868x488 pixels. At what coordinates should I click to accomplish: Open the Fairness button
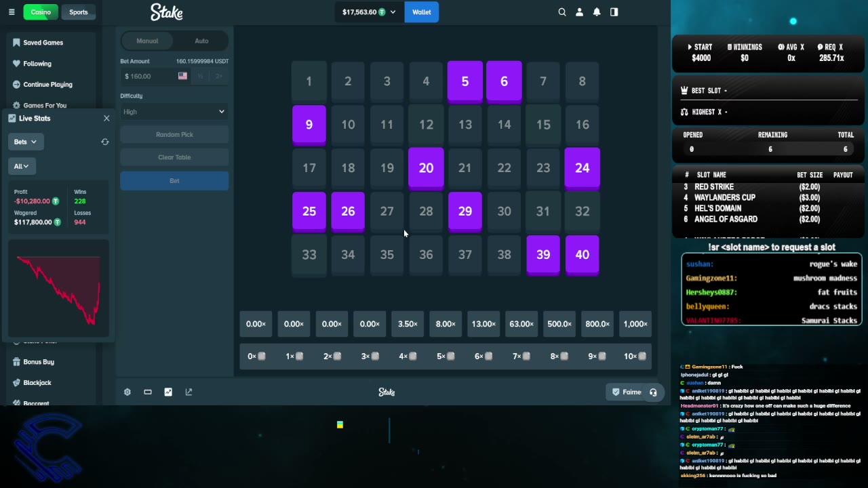point(627,392)
